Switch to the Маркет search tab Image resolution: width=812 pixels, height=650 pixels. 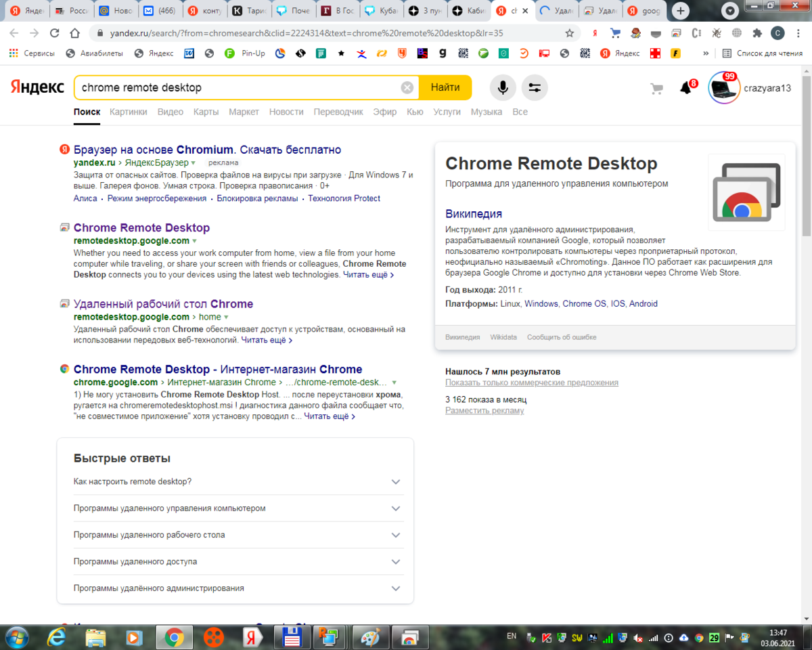tap(244, 112)
